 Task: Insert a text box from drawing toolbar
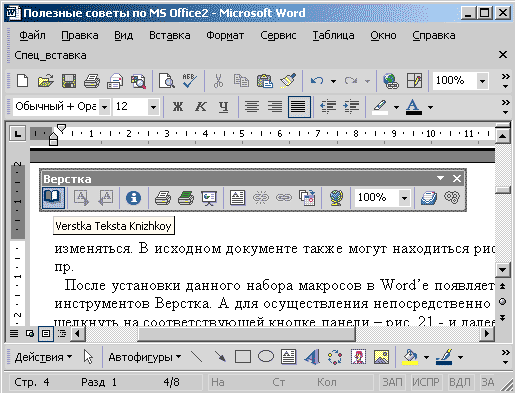click(x=288, y=357)
